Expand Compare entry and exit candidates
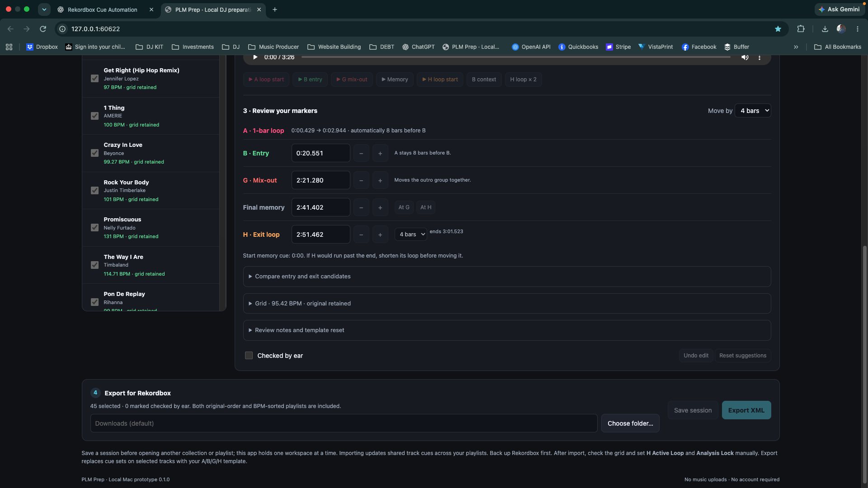 tap(507, 277)
